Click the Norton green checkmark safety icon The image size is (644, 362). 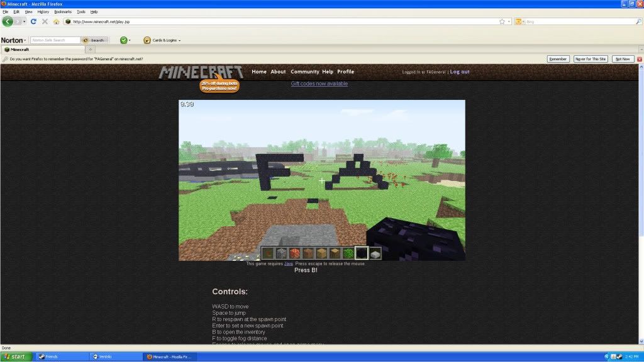(123, 40)
